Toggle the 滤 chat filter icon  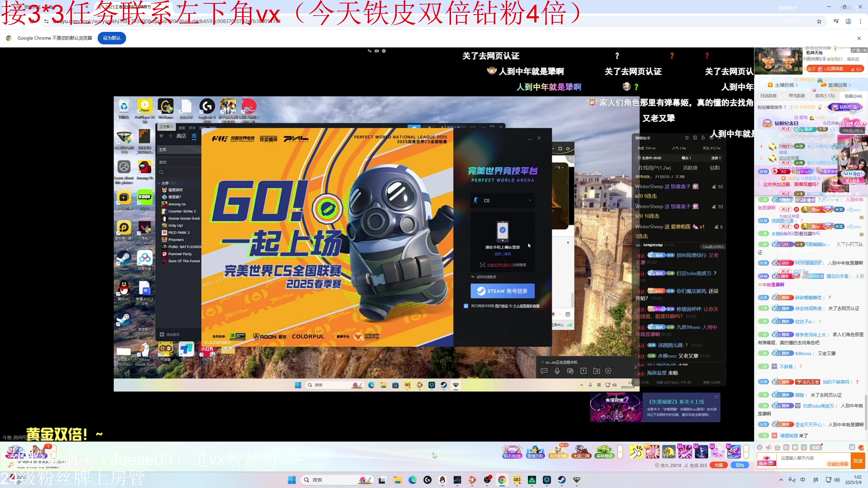coord(852,447)
